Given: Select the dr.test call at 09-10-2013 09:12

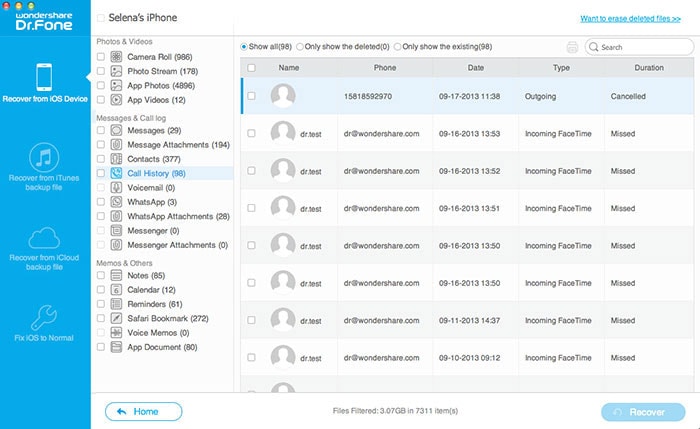Looking at the screenshot, I should [467, 358].
